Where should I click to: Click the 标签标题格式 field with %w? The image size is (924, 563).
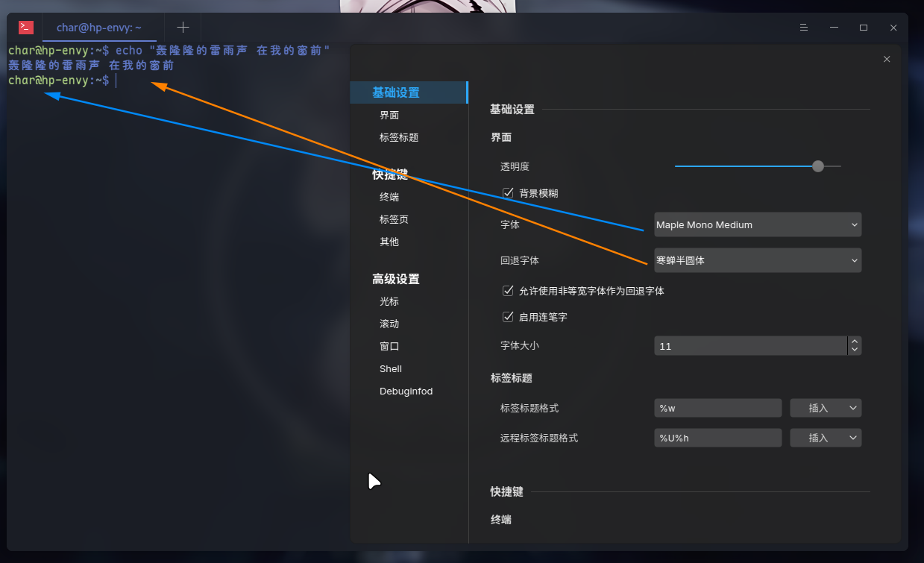pos(717,408)
